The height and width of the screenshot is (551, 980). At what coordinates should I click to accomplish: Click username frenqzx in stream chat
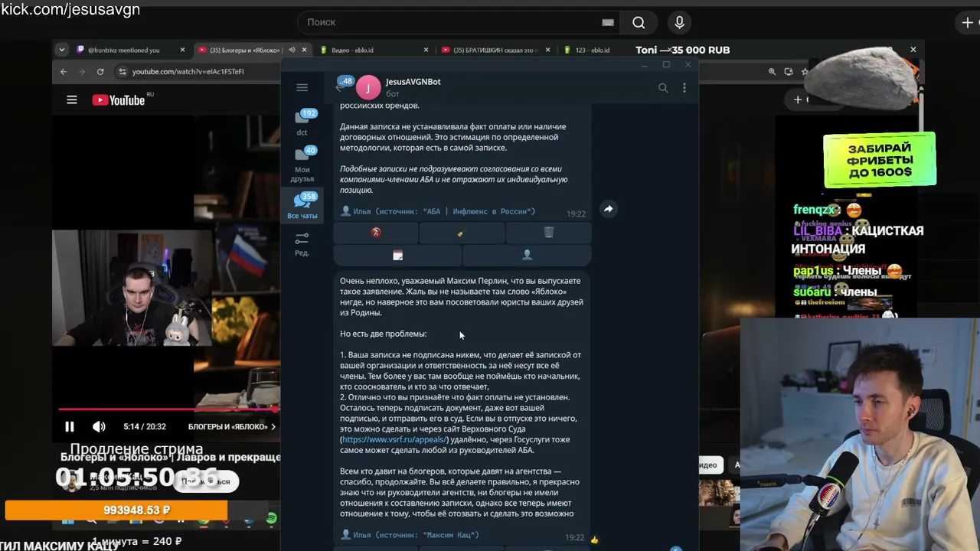click(x=815, y=210)
